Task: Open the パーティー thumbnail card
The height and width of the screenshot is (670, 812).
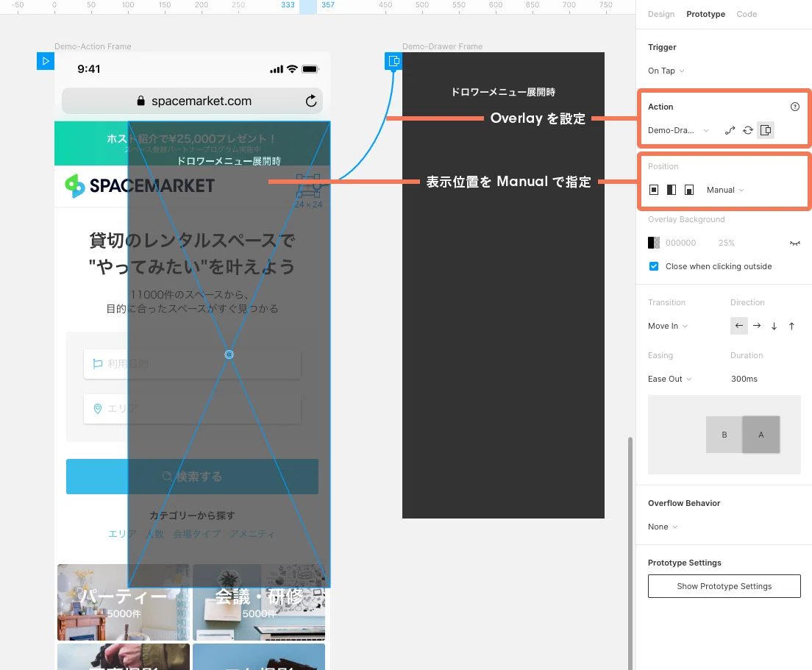Action: pos(124,602)
